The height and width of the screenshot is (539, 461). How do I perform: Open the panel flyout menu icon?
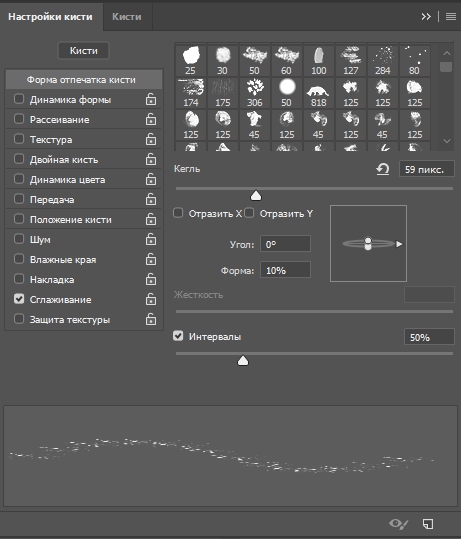[x=451, y=16]
